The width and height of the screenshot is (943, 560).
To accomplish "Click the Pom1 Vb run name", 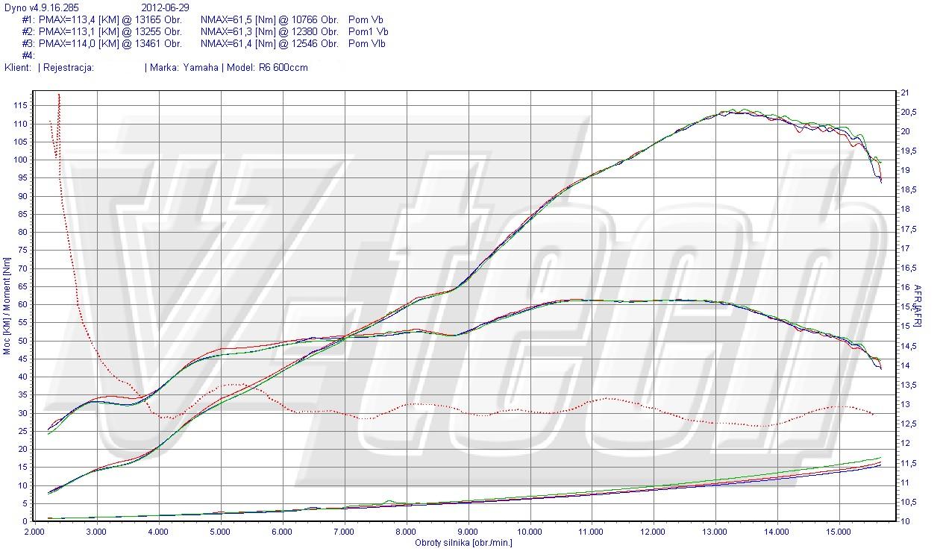I will pos(368,31).
